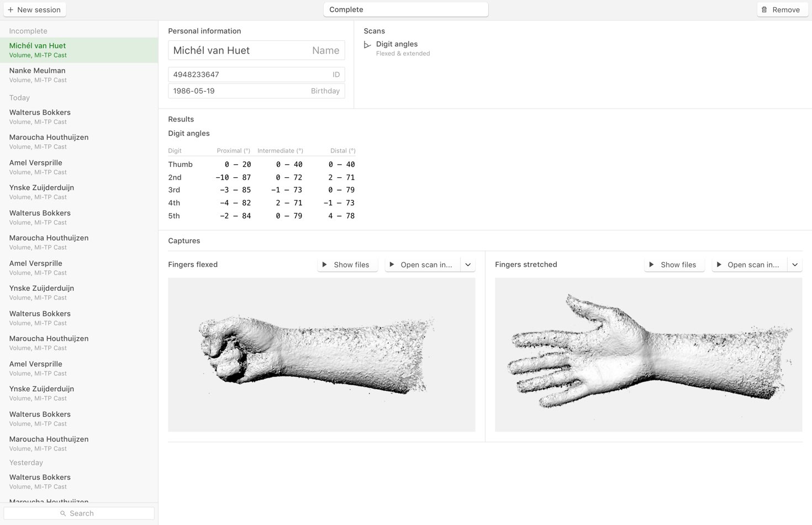812x525 pixels.
Task: Click the Captures heading
Action: (184, 241)
